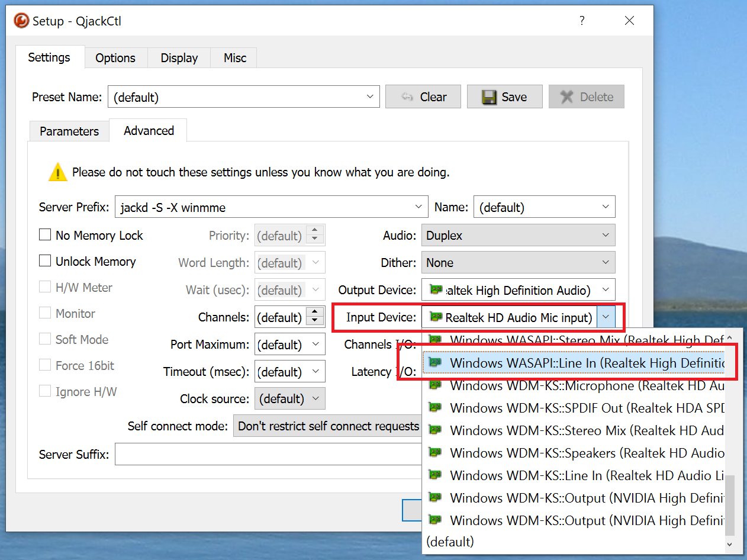Click the Clear button

[x=423, y=97]
